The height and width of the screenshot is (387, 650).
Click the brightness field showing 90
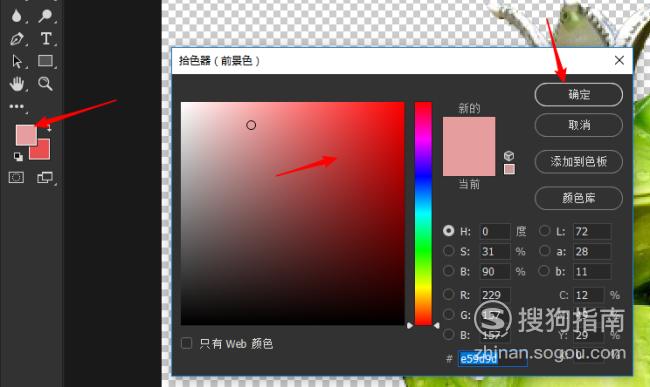[x=495, y=271]
